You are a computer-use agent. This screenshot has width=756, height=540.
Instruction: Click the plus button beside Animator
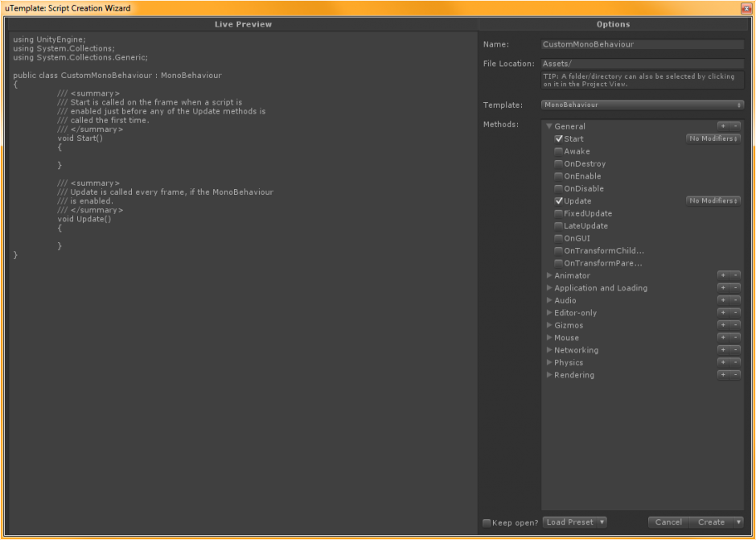pos(723,275)
